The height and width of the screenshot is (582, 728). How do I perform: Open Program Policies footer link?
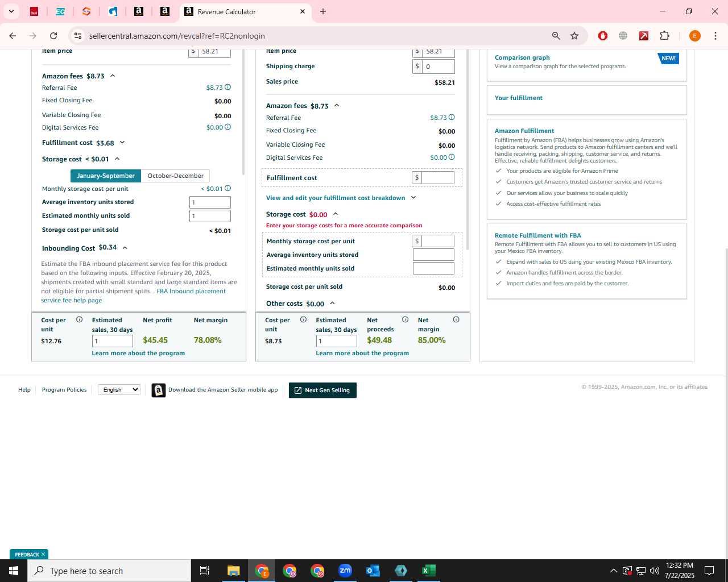click(x=64, y=389)
